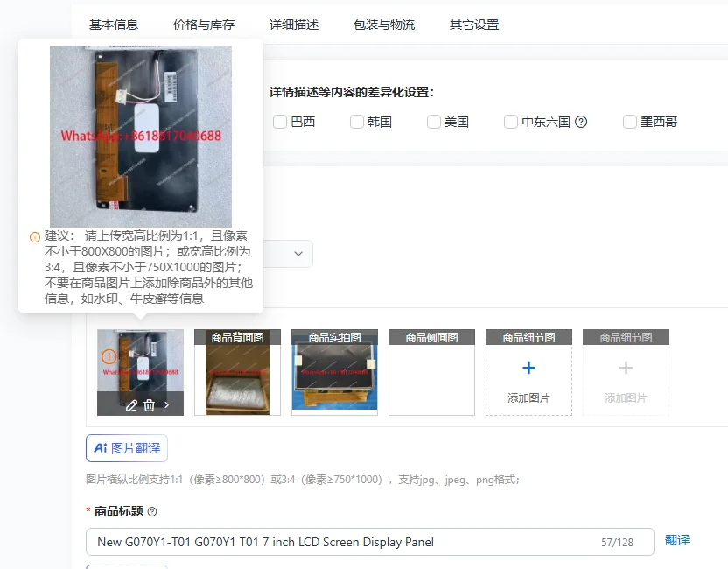Switch to 详细描述 tab
728x569 pixels.
point(294,25)
